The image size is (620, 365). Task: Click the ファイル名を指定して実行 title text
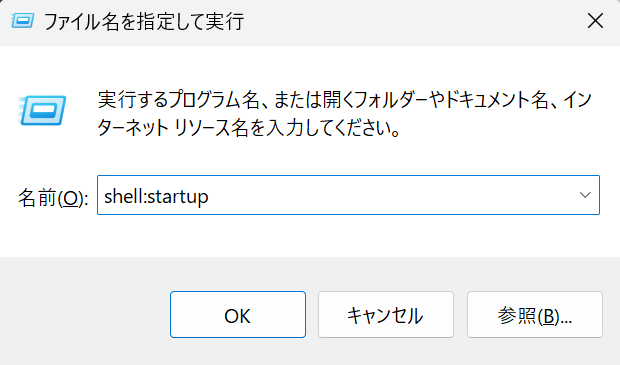144,21
